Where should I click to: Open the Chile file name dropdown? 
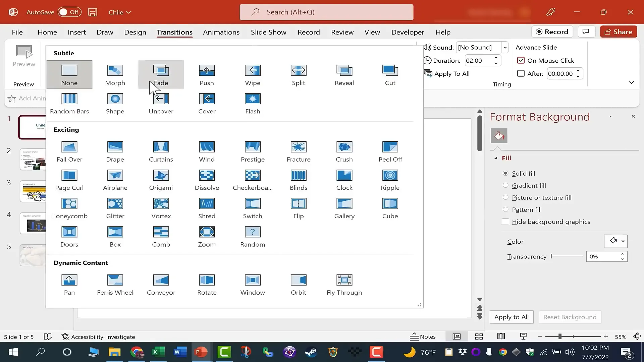coord(120,12)
